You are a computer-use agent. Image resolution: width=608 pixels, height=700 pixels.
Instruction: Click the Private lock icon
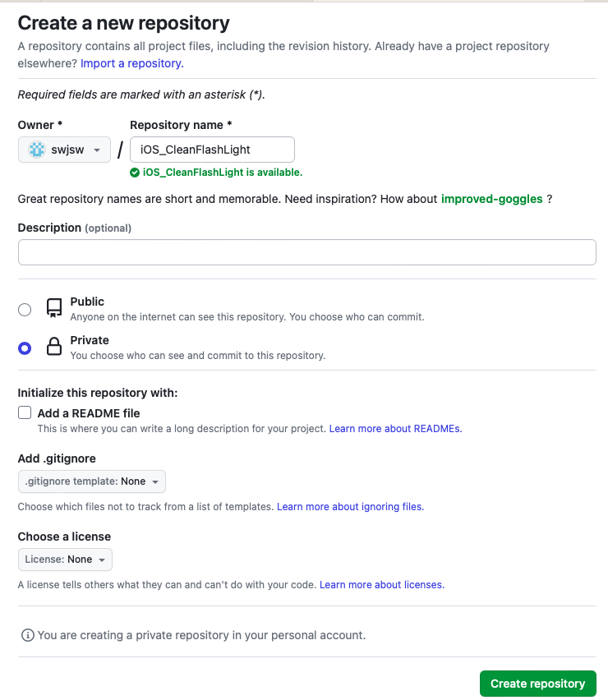54,347
